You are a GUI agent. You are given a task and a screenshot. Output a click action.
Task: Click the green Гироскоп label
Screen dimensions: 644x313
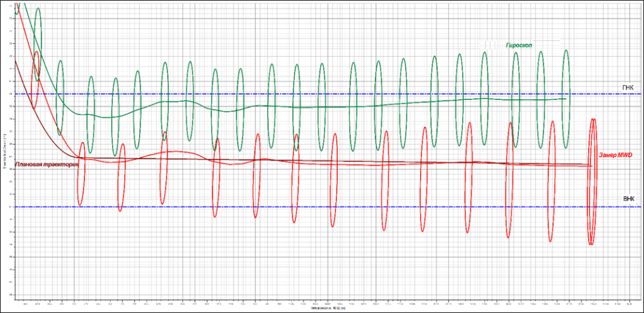click(518, 45)
